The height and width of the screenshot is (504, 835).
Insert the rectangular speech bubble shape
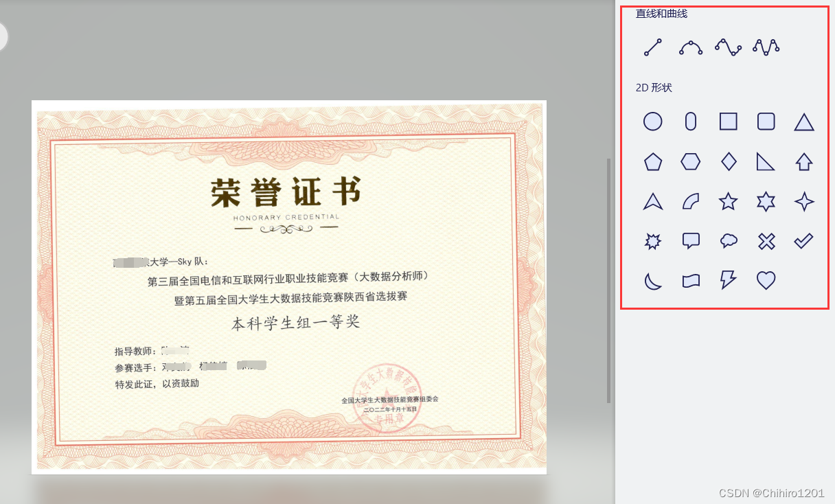click(x=691, y=241)
